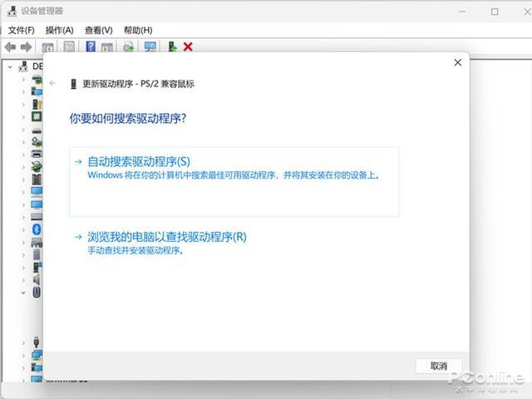This screenshot has height=399, width=532.
Task: Click the back arrow in the driver dialog
Action: [x=52, y=83]
